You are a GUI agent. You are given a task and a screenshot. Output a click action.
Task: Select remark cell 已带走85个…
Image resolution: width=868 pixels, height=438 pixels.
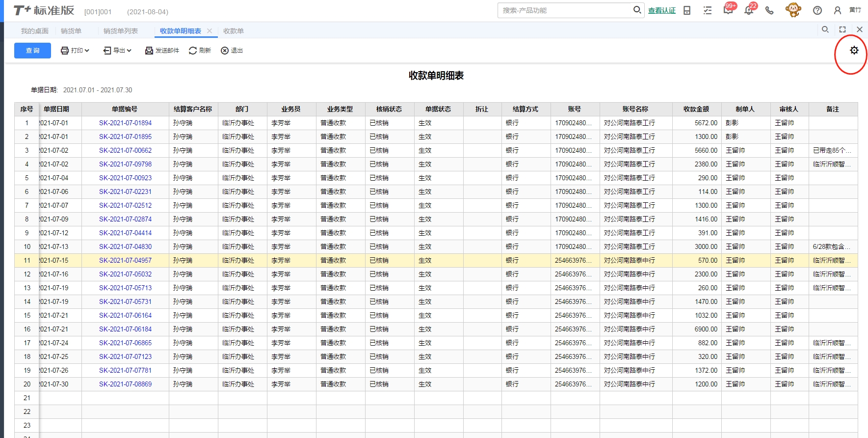(x=833, y=150)
